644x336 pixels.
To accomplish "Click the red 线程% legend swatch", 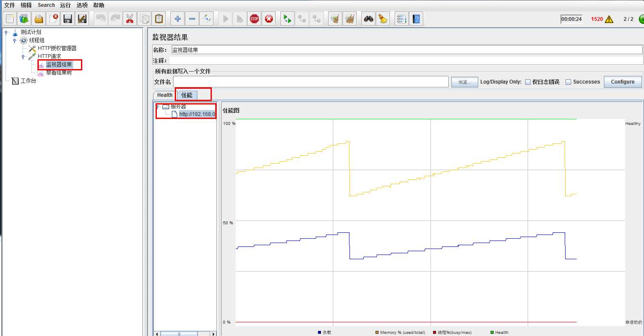I will pos(434,332).
